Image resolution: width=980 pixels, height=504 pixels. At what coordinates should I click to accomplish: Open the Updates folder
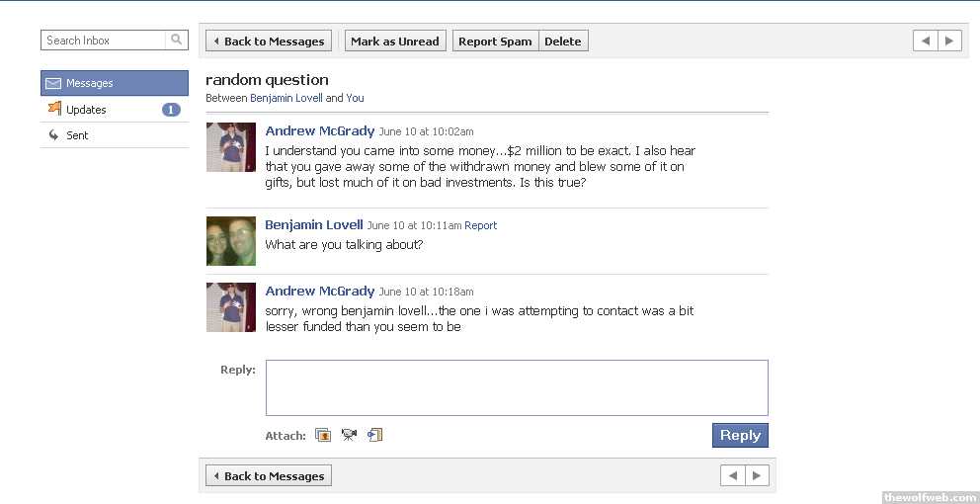[x=86, y=110]
